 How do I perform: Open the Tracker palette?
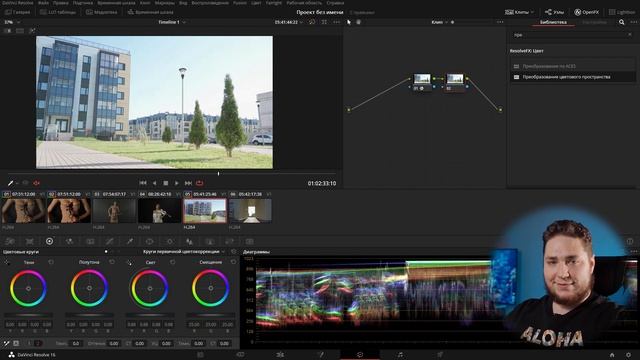pyautogui.click(x=169, y=241)
